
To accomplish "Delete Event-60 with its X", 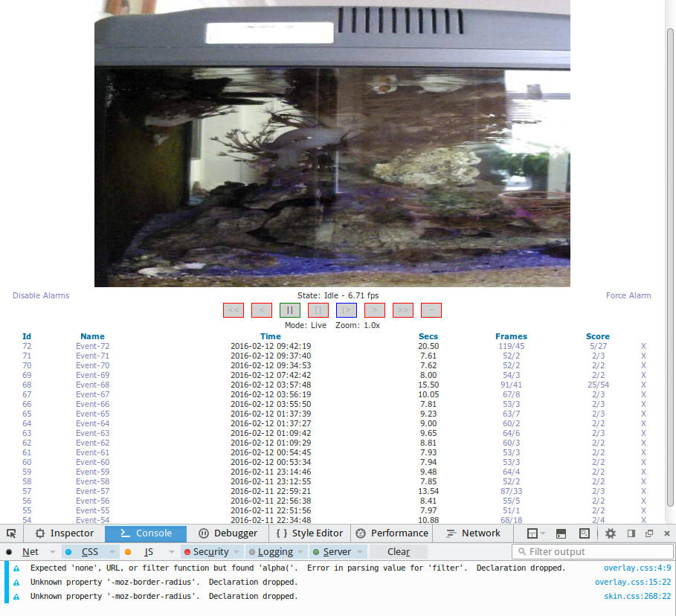I will tap(643, 462).
